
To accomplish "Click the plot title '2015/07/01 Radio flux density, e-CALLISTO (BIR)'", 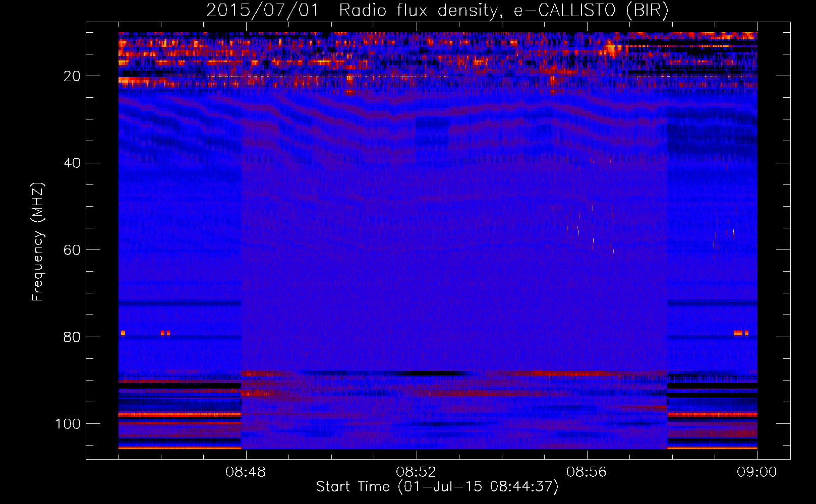I will (x=437, y=10).
